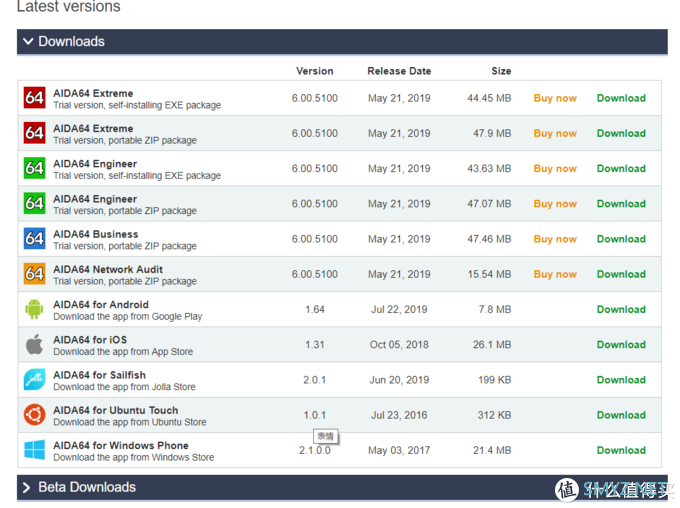Image resolution: width=680 pixels, height=508 pixels.
Task: Download AIDA64 for Android
Action: [621, 309]
